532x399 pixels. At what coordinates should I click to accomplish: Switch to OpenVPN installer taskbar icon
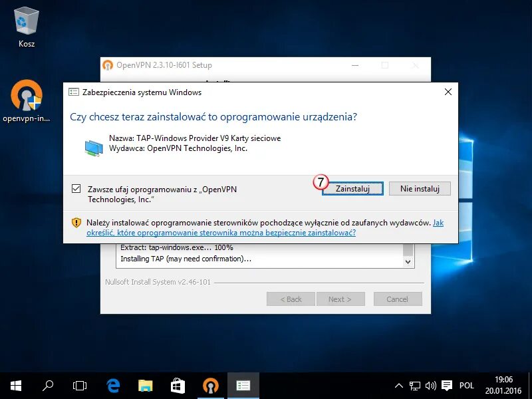click(x=210, y=386)
